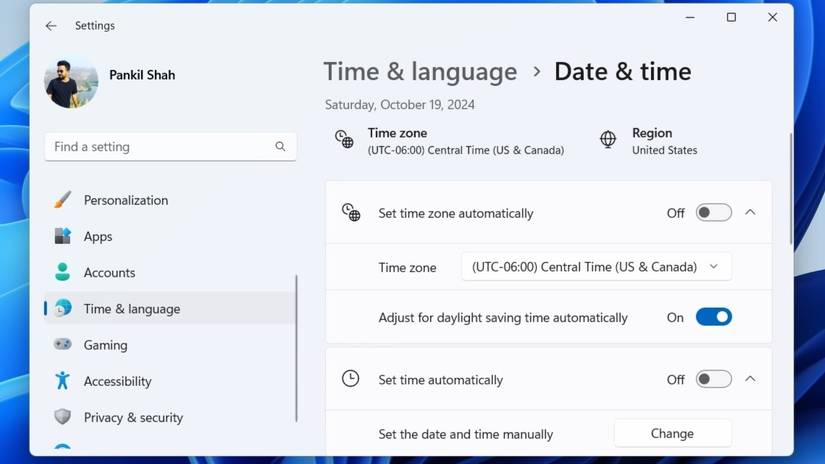
Task: Turn off daylight saving time adjustment
Action: (714, 317)
